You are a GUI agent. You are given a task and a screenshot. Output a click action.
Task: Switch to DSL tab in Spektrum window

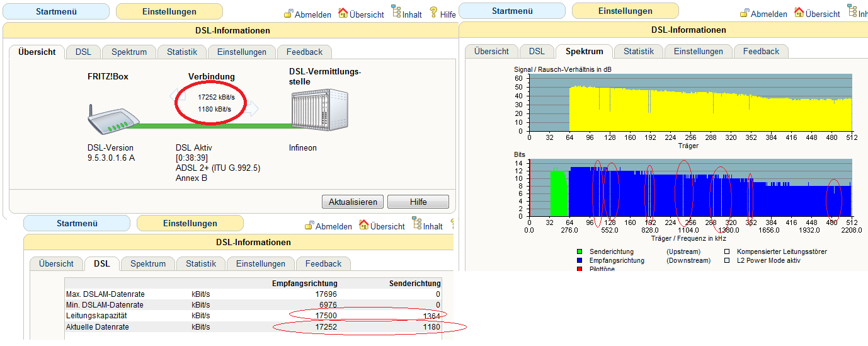click(x=537, y=51)
